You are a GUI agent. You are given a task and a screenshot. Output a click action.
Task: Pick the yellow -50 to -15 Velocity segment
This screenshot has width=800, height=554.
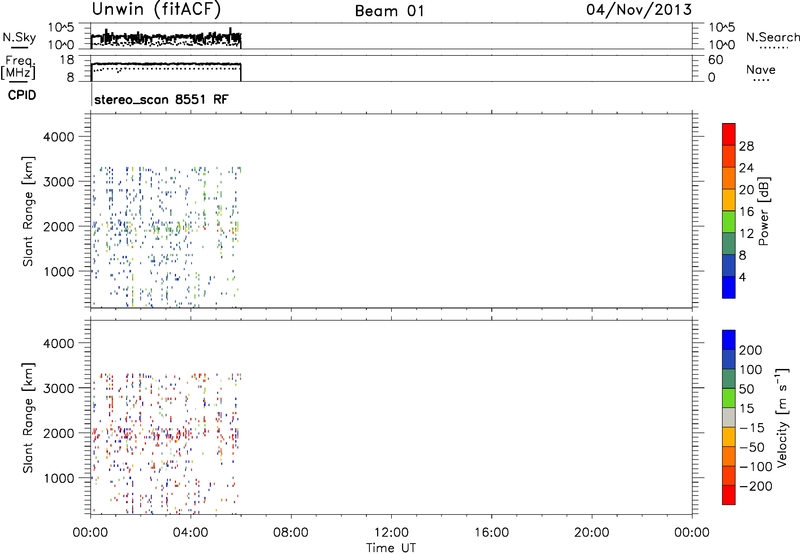[x=729, y=437]
